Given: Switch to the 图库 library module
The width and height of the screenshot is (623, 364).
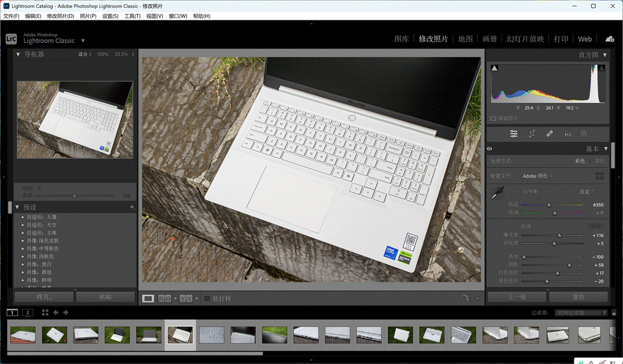Looking at the screenshot, I should 402,39.
